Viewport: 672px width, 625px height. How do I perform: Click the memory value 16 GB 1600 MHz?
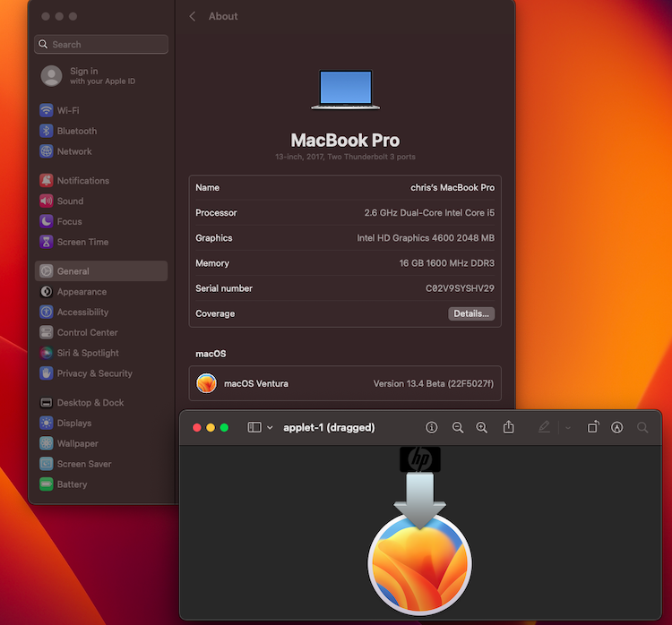[446, 263]
